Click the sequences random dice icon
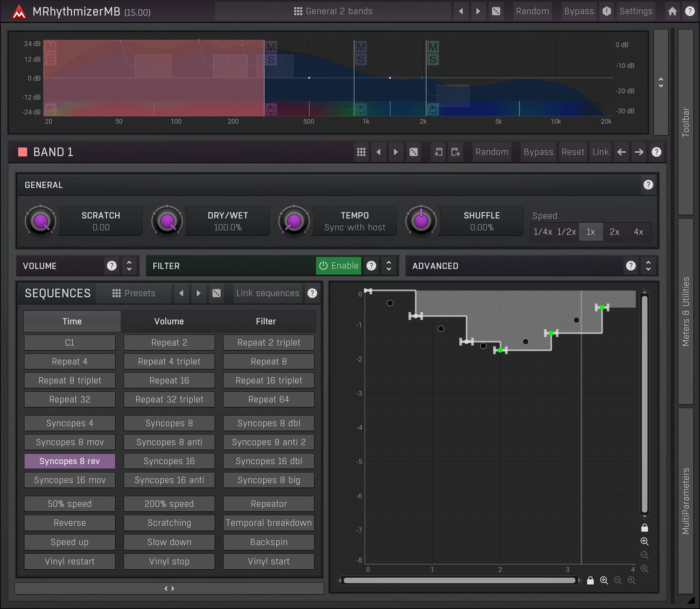This screenshot has height=609, width=700. [217, 293]
